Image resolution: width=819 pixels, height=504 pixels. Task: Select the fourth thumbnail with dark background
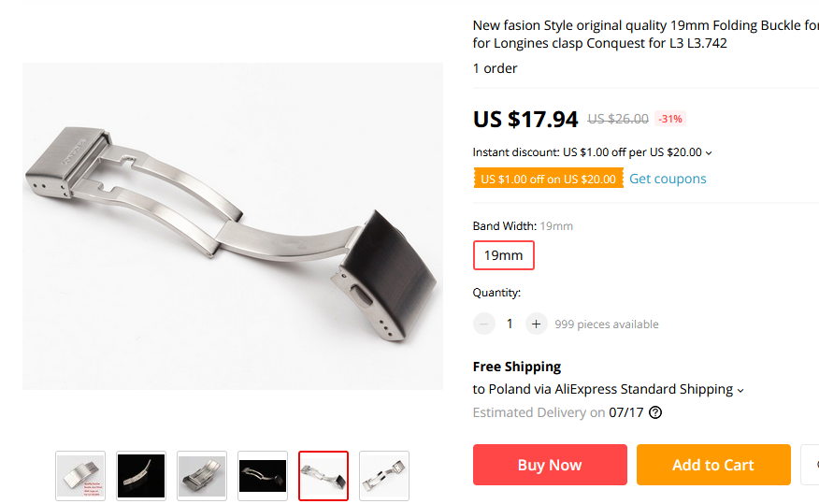tap(263, 476)
